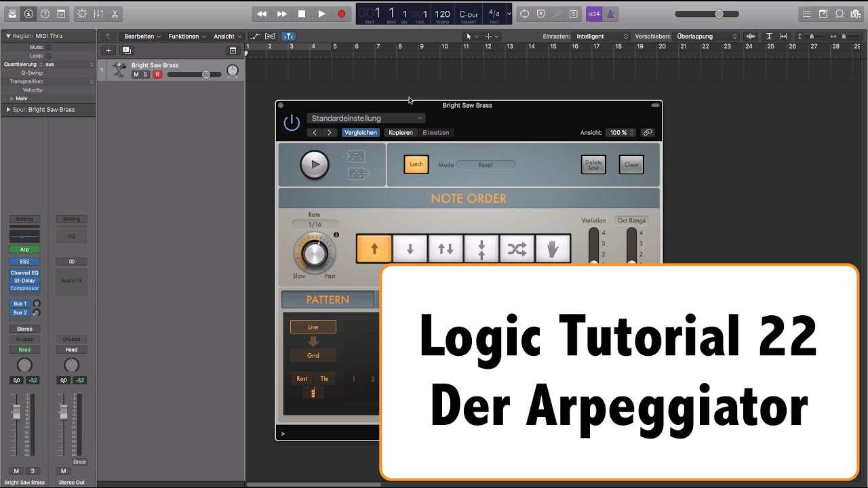
Task: Open the Channel EQ plug-in slot
Action: pyautogui.click(x=24, y=273)
